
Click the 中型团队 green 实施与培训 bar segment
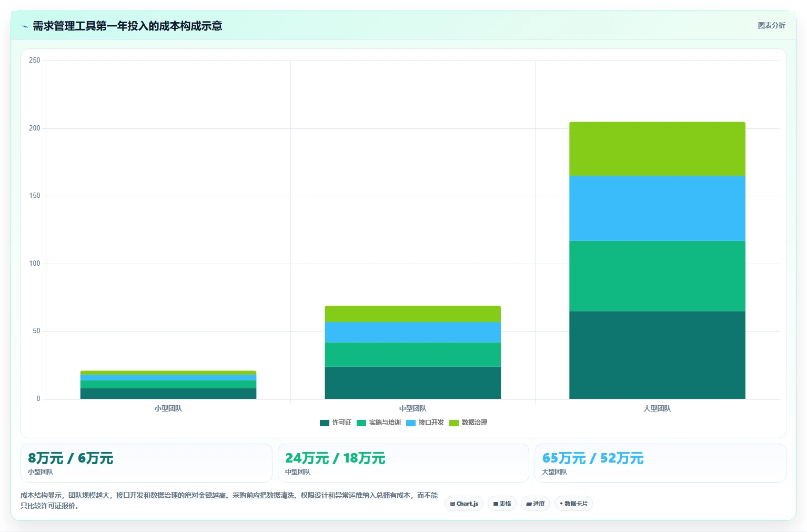tap(412, 355)
